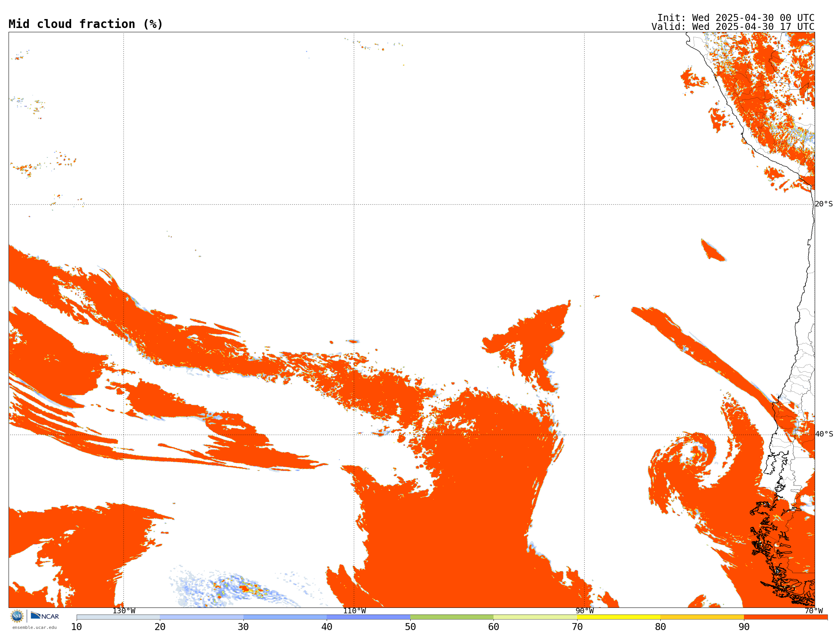Pick the 40–50 periwinkle colorbar segment
The height and width of the screenshot is (632, 840).
tap(368, 617)
